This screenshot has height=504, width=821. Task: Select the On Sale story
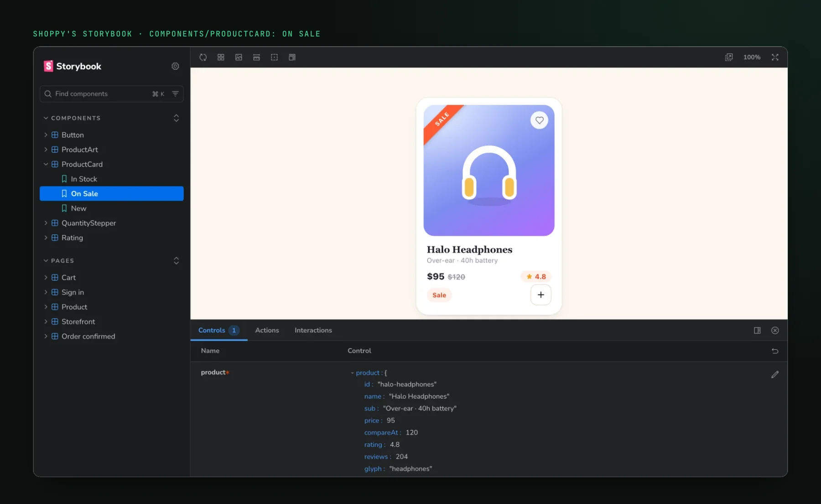111,193
